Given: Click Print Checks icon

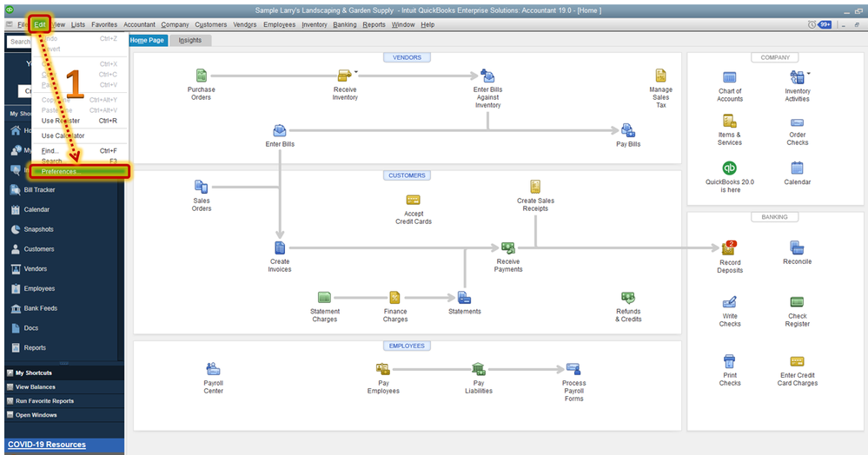Looking at the screenshot, I should click(730, 361).
